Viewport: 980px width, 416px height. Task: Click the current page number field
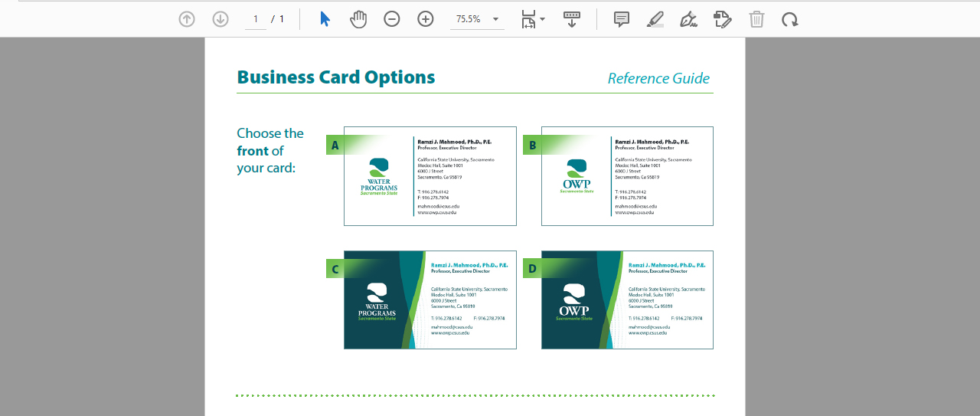click(x=256, y=19)
